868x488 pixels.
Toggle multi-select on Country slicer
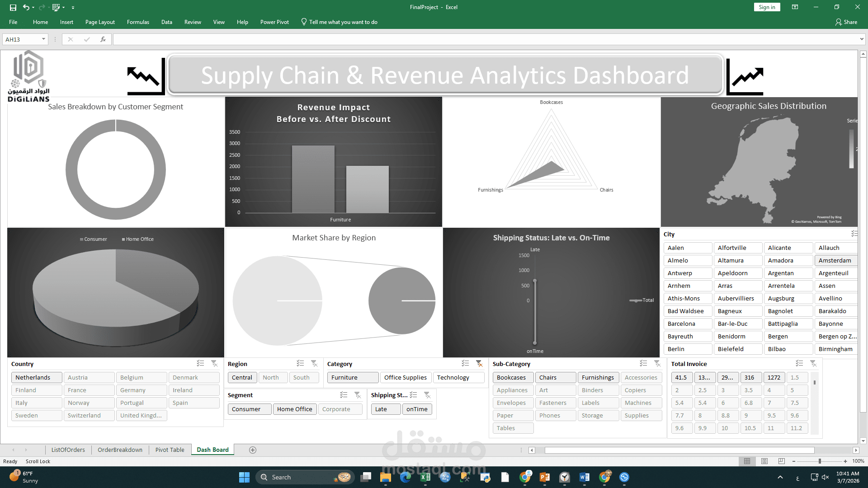tap(200, 364)
